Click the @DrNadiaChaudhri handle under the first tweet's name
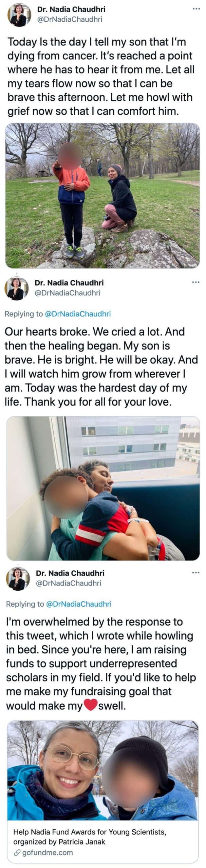This screenshot has width=206, height=868. pos(69,20)
